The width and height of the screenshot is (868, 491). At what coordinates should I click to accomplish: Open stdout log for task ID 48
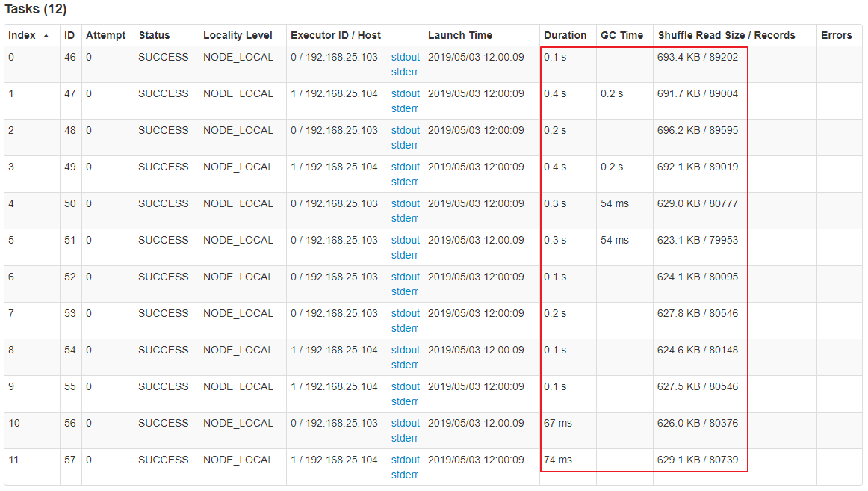click(405, 130)
